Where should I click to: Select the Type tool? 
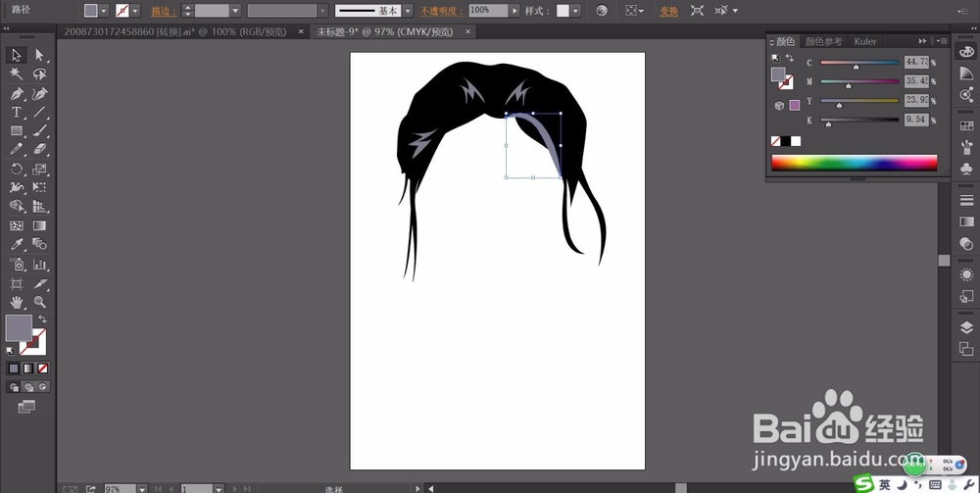click(x=17, y=113)
